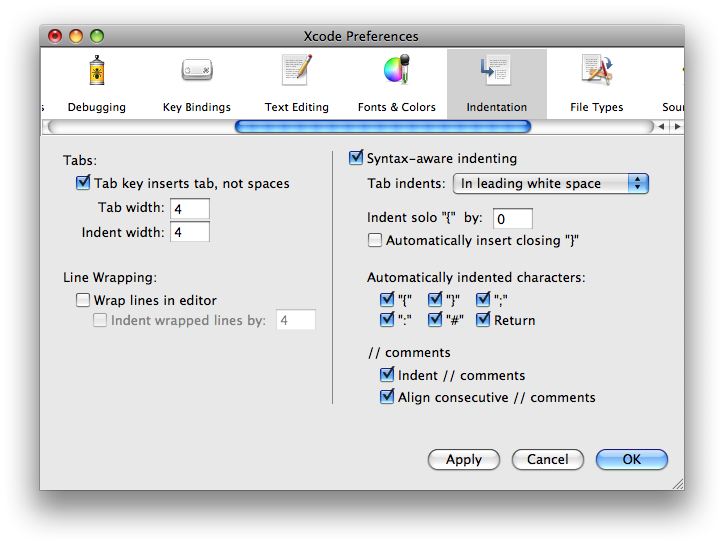
Task: Switch to the Text Editing tab label
Action: click(296, 107)
